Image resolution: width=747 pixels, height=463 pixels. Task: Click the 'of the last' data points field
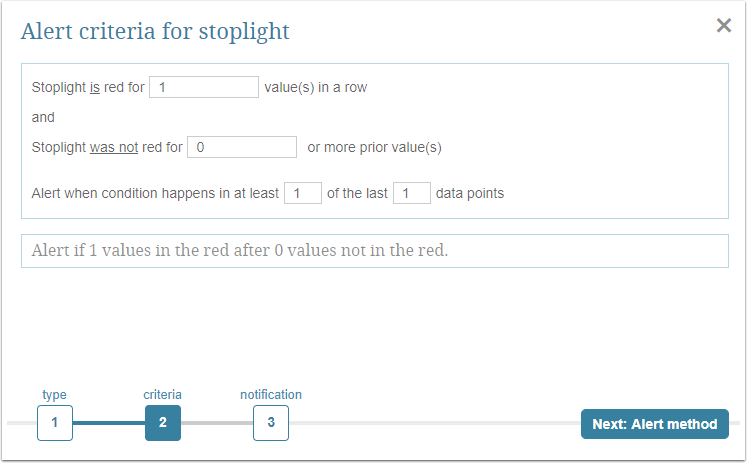click(x=411, y=193)
